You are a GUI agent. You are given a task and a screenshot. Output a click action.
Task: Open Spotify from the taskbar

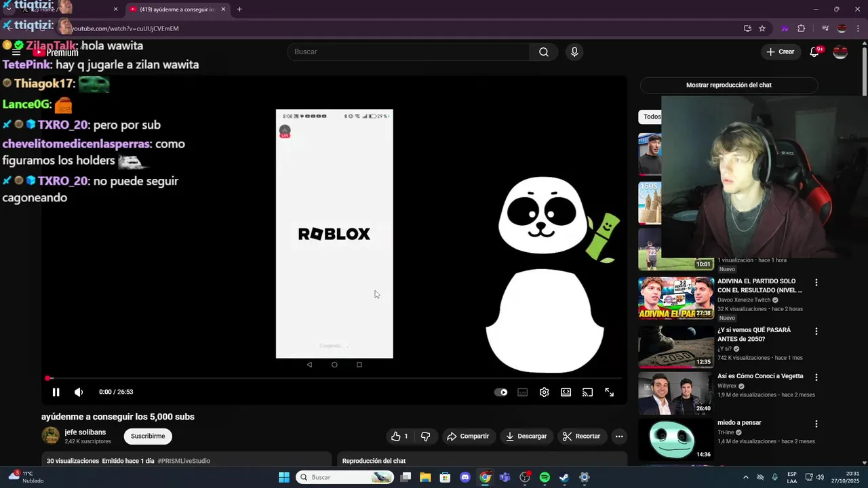(545, 477)
